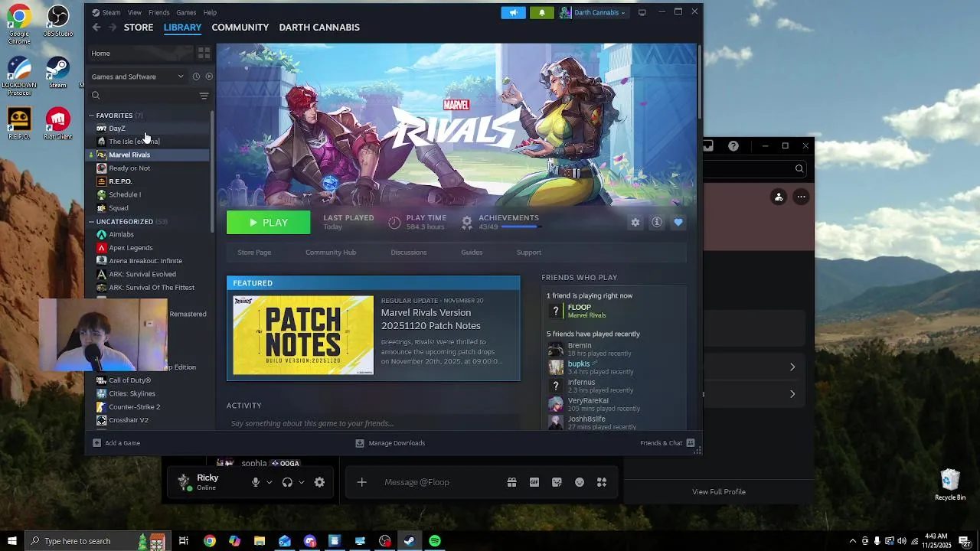
Task: Click lower chevron arrow in background window
Action: point(792,394)
